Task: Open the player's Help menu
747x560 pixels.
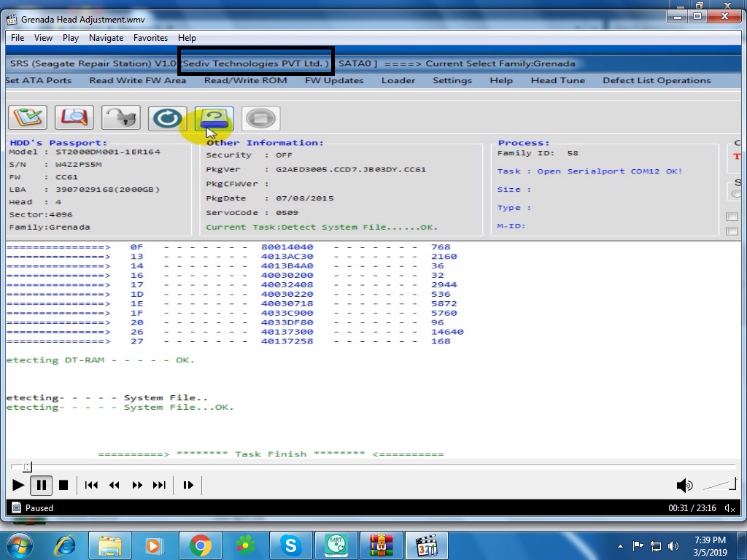Action: tap(187, 38)
